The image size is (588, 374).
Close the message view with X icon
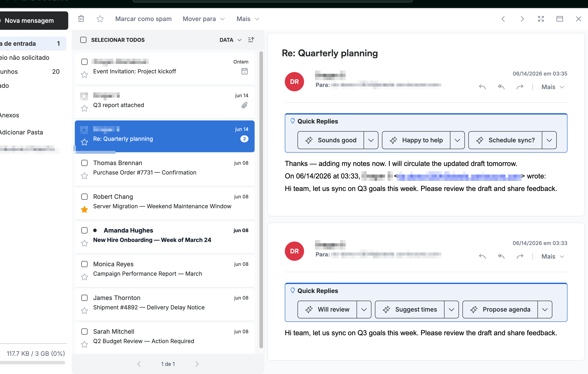(578, 19)
